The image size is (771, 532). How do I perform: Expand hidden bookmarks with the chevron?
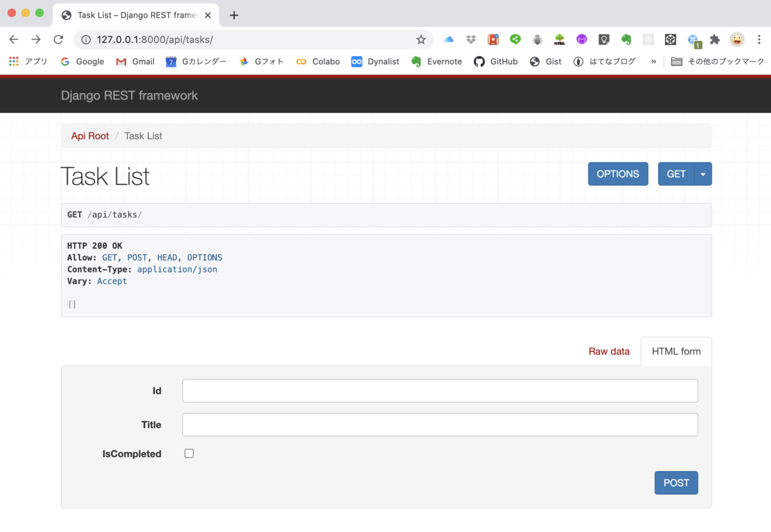pyautogui.click(x=653, y=62)
